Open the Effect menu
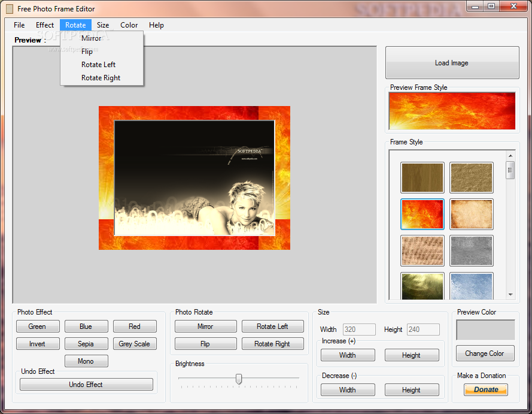 (45, 25)
